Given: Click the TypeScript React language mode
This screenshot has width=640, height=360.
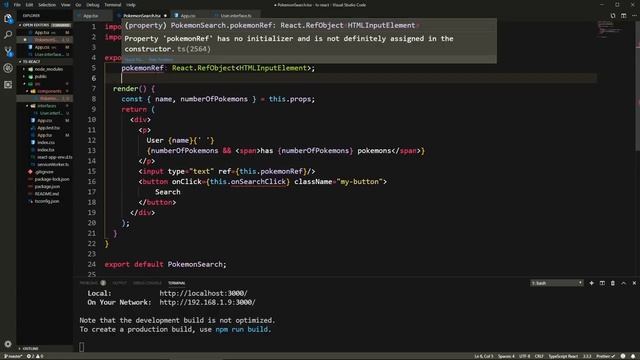Looking at the screenshot, I should [x=563, y=356].
